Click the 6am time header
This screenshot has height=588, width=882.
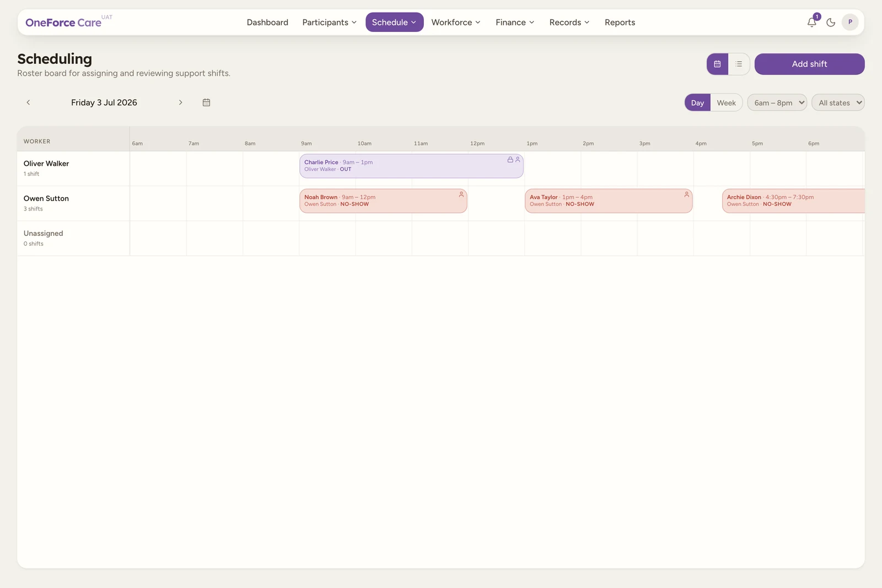coord(137,143)
